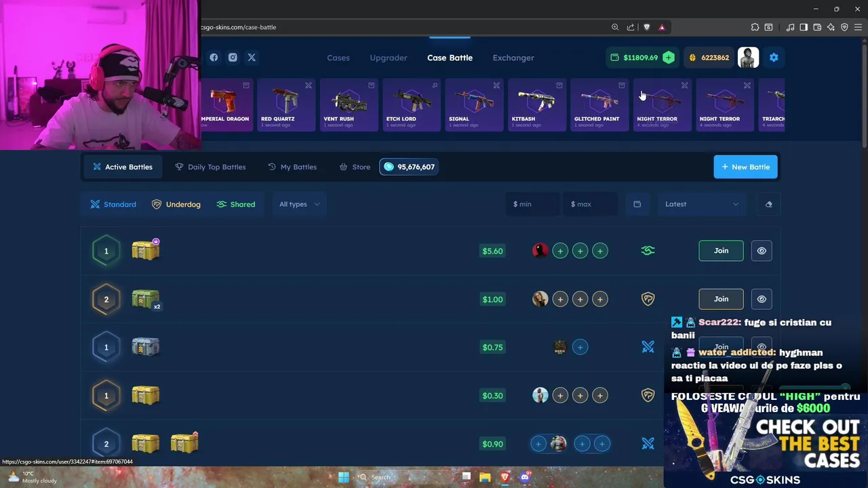
Task: Open the browser extensions puzzle icon
Action: 755,27
